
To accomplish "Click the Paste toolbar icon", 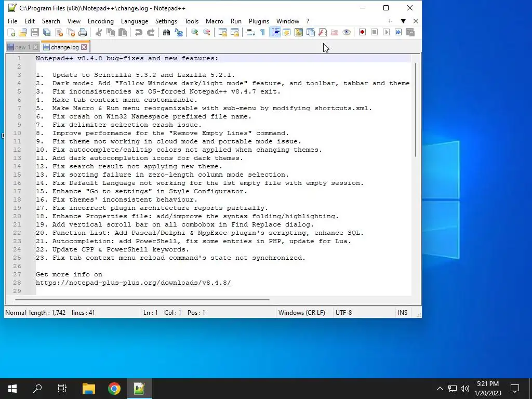I will pyautogui.click(x=123, y=32).
